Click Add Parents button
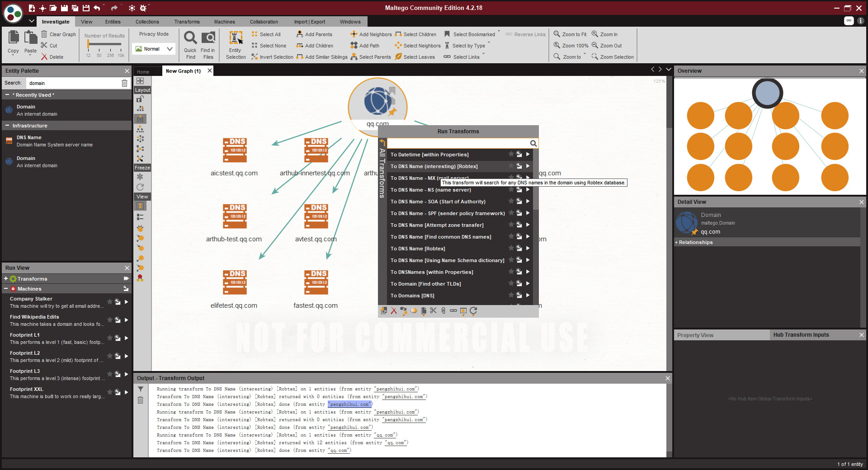Screen dimensions: 868x470 (x=314, y=34)
